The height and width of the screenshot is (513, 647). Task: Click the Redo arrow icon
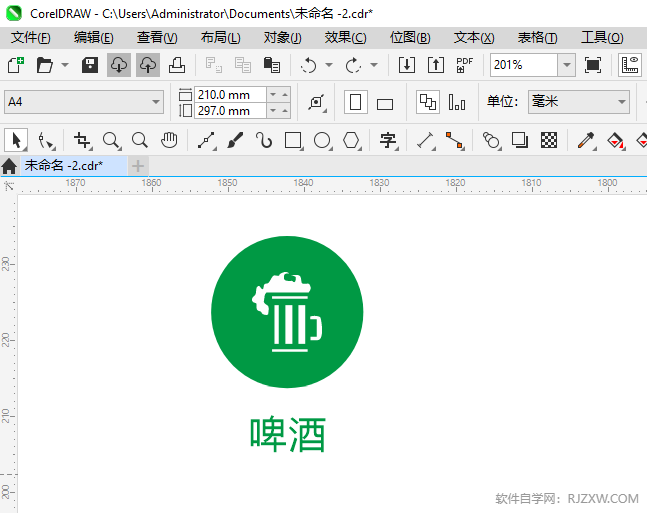[353, 65]
